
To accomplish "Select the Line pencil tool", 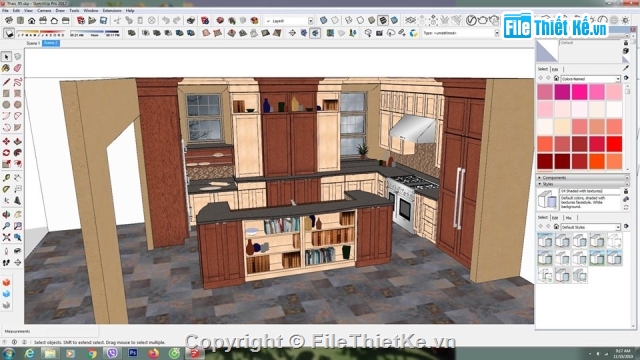I will (6, 82).
